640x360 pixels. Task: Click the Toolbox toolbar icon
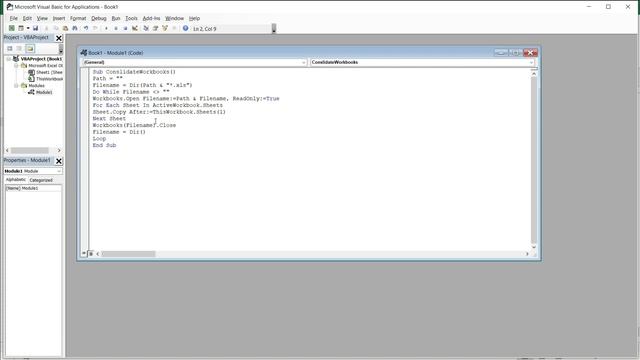pos(174,28)
